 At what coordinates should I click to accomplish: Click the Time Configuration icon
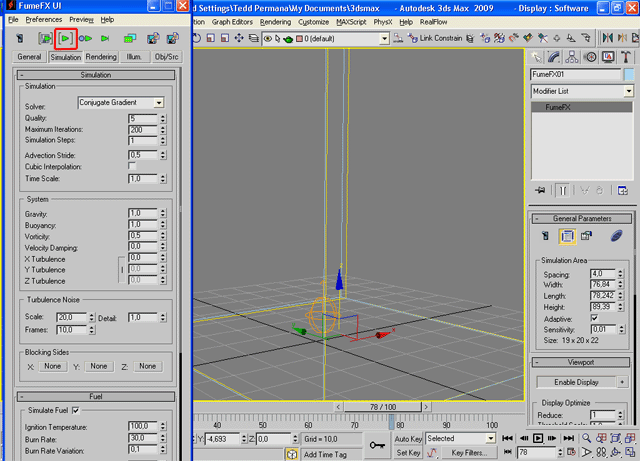coord(572,452)
